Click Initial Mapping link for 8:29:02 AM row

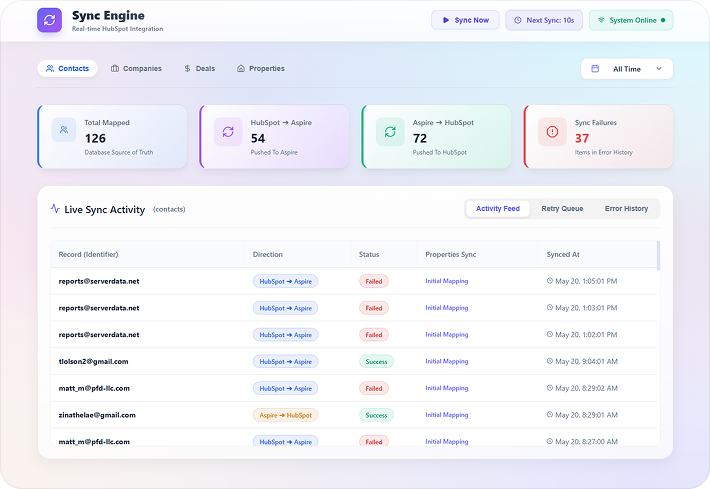tap(446, 388)
